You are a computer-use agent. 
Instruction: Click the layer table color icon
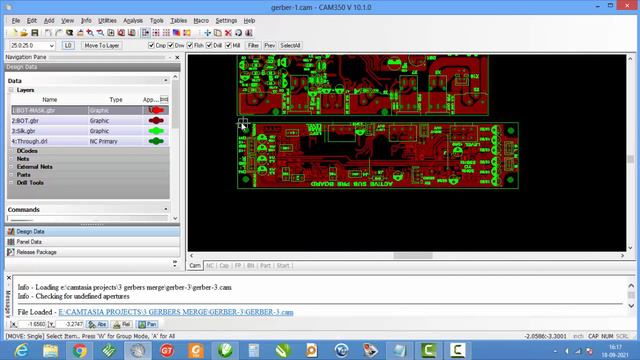click(x=176, y=33)
